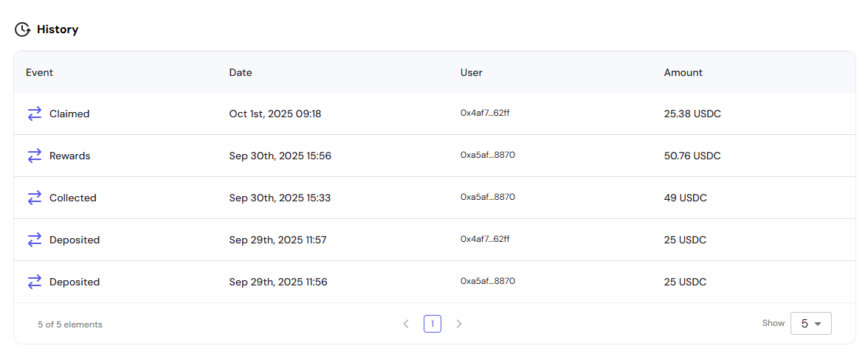Image resolution: width=868 pixels, height=354 pixels.
Task: Click the transfer icon beside Claimed
Action: pyautogui.click(x=35, y=114)
